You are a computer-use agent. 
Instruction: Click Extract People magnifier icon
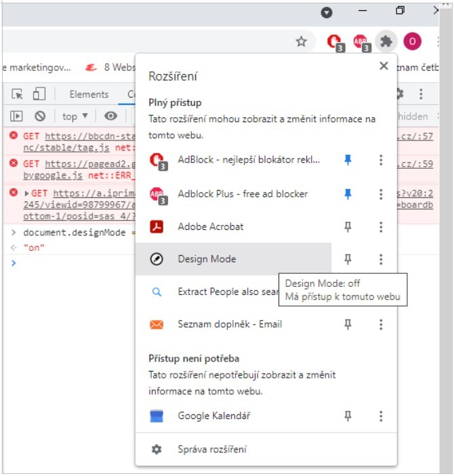157,292
